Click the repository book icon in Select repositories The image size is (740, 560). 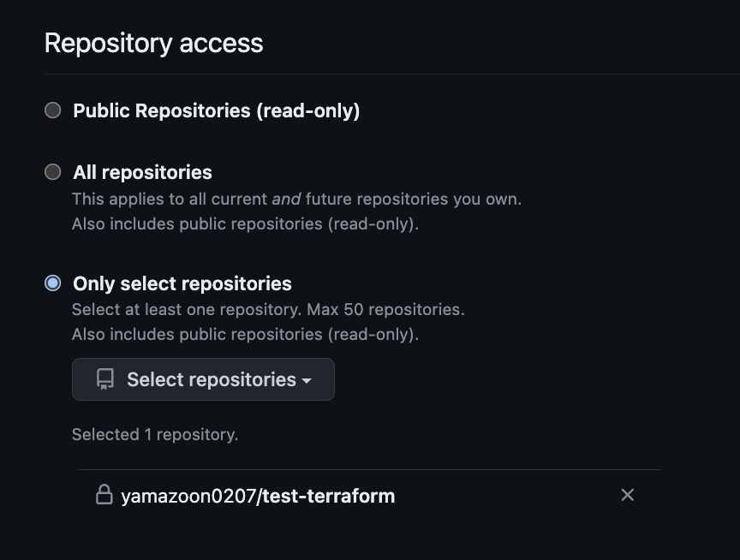tap(105, 379)
